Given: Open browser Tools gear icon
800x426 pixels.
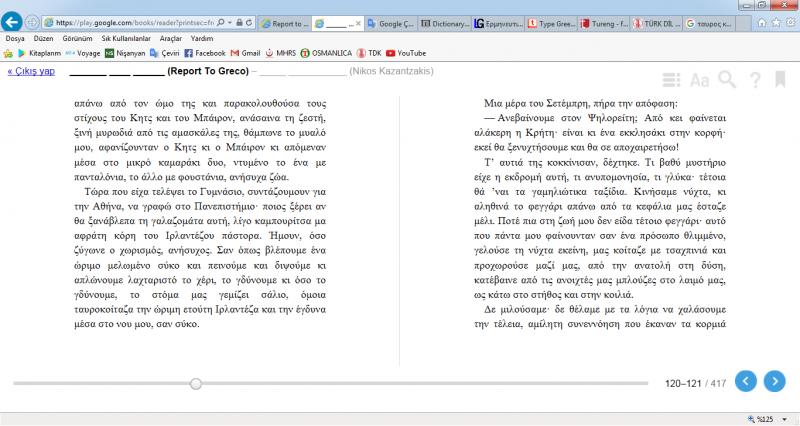Looking at the screenshot, I should click(x=791, y=22).
